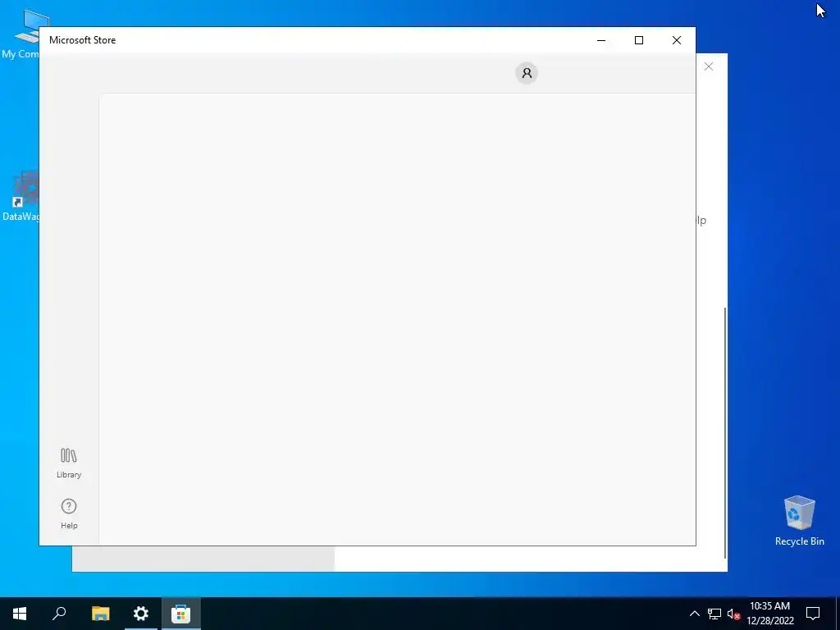Image resolution: width=840 pixels, height=630 pixels.
Task: Maximize the Microsoft Store window
Action: [638, 40]
